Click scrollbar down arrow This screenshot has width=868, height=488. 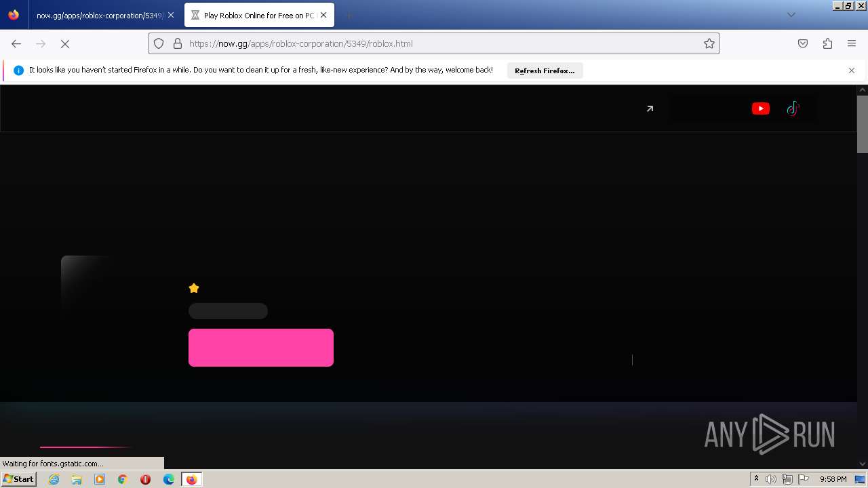click(x=863, y=464)
